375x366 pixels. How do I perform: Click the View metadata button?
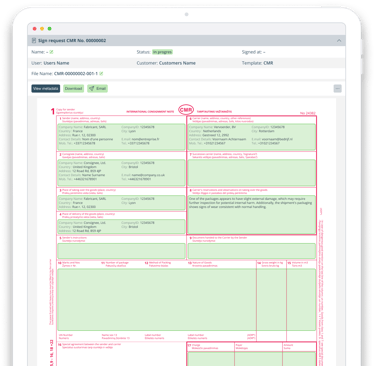pos(46,88)
